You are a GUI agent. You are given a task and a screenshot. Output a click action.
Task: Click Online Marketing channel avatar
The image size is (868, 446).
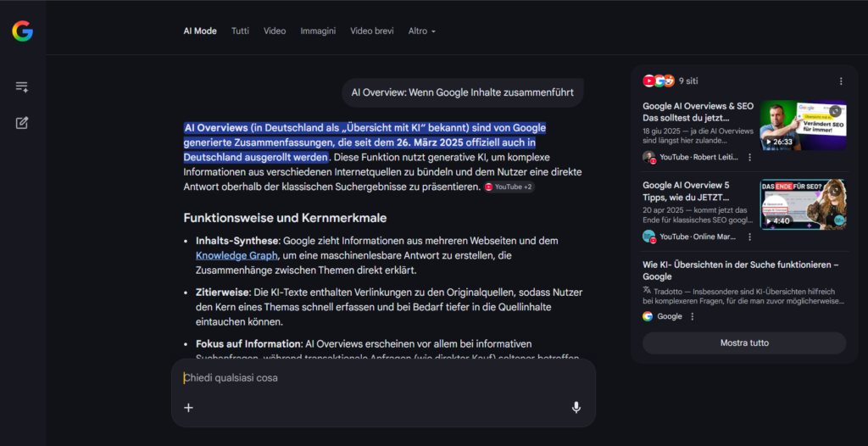[x=648, y=236]
